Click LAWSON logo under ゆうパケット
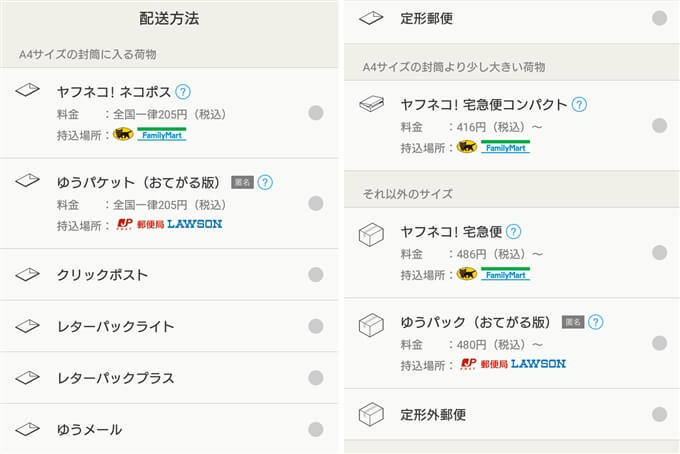The height and width of the screenshot is (454, 680). 194,224
